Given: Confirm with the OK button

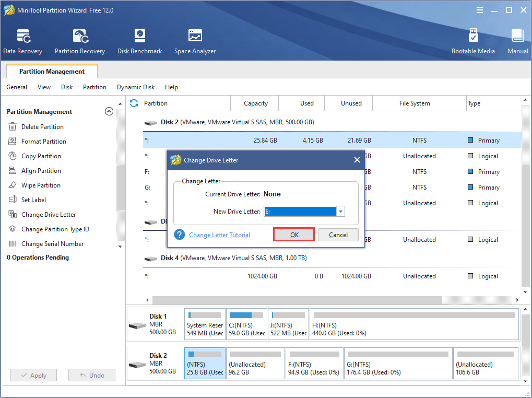Looking at the screenshot, I should click(294, 235).
